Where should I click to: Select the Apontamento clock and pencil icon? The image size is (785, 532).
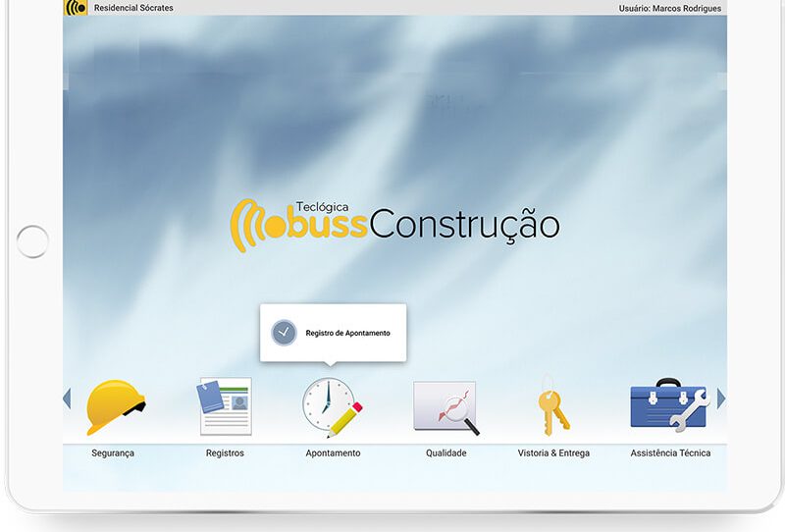click(x=332, y=407)
